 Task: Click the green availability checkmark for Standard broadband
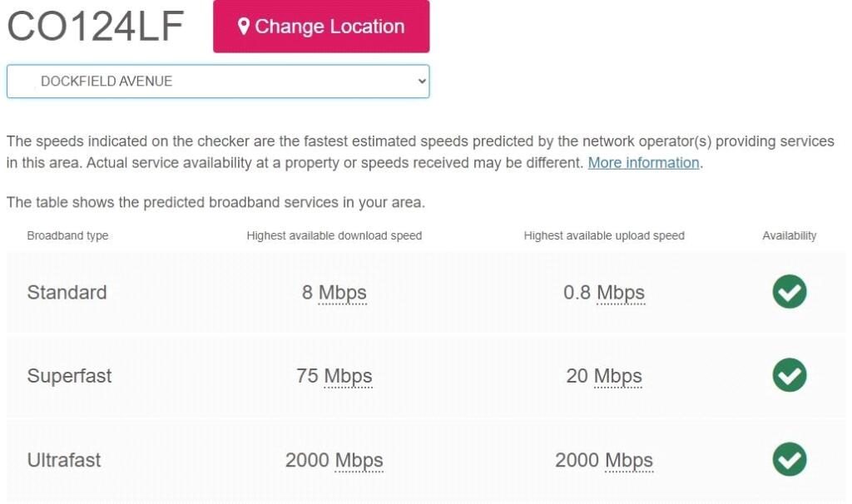789,292
